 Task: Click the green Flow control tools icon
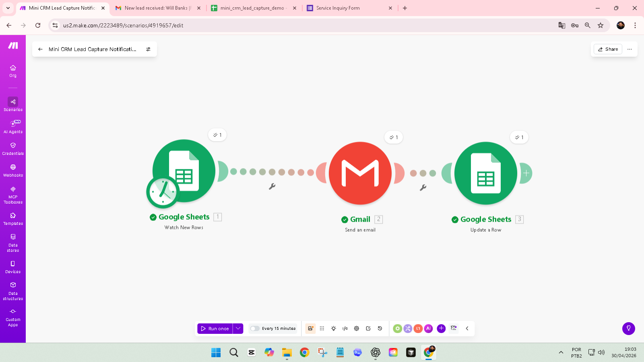tap(398, 328)
